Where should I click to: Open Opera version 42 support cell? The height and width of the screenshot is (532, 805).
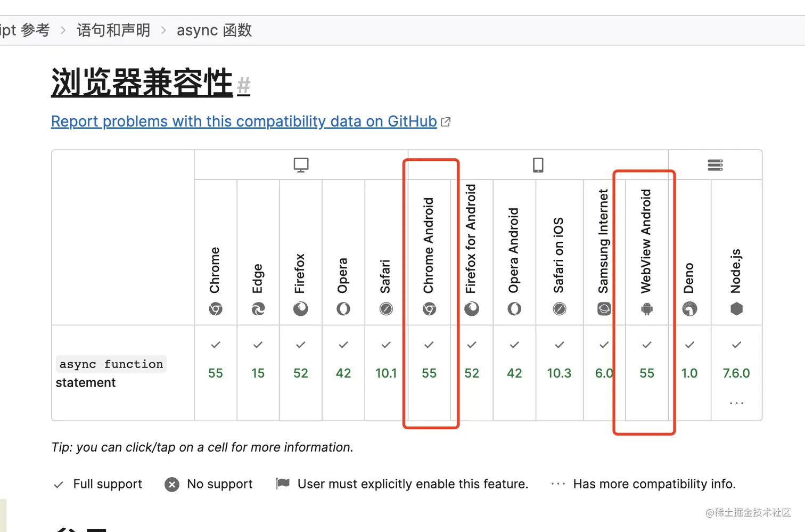click(x=343, y=373)
